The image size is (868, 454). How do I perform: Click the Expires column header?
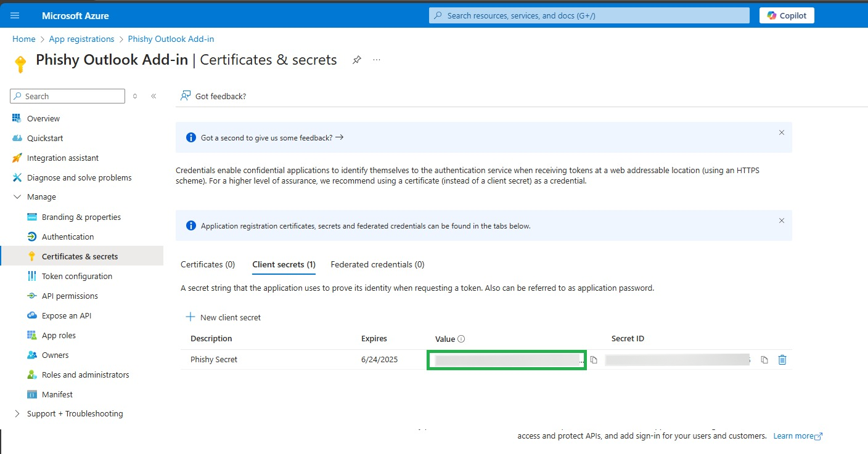tap(374, 338)
